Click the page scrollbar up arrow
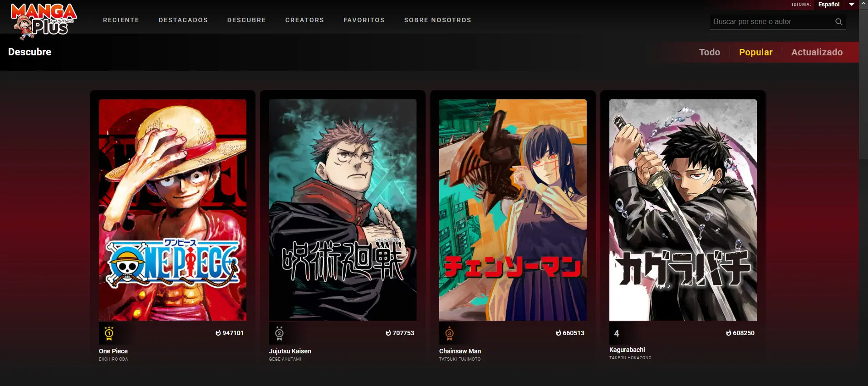Image resolution: width=868 pixels, height=386 pixels. coord(863,4)
